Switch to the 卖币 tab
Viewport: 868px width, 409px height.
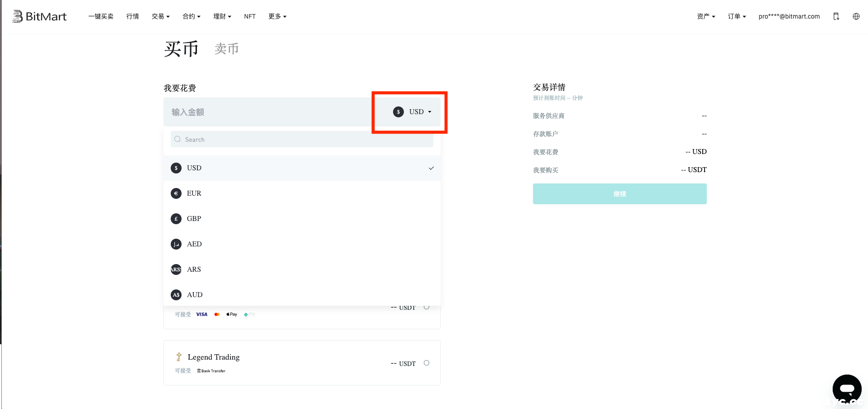226,48
